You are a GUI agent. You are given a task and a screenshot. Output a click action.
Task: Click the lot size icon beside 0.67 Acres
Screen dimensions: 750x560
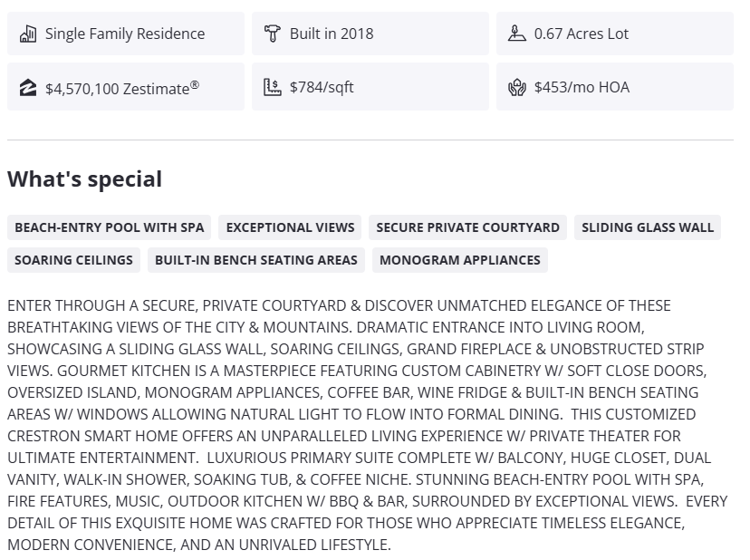pos(517,34)
